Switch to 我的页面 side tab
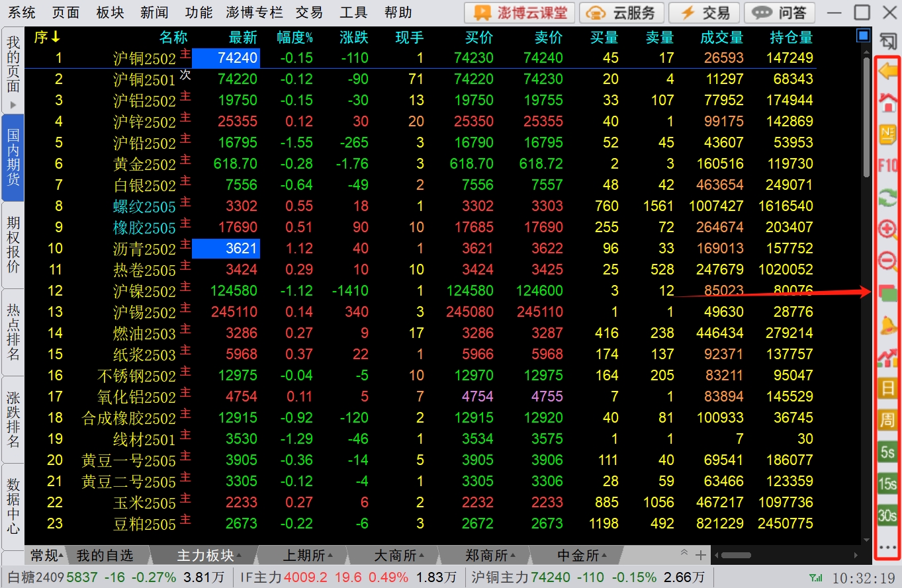 coord(13,71)
